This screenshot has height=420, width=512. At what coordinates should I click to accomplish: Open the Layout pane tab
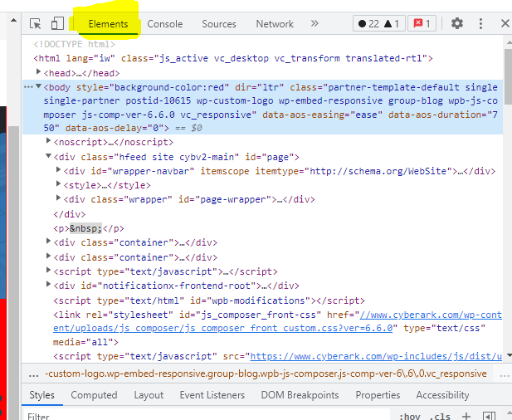149,395
